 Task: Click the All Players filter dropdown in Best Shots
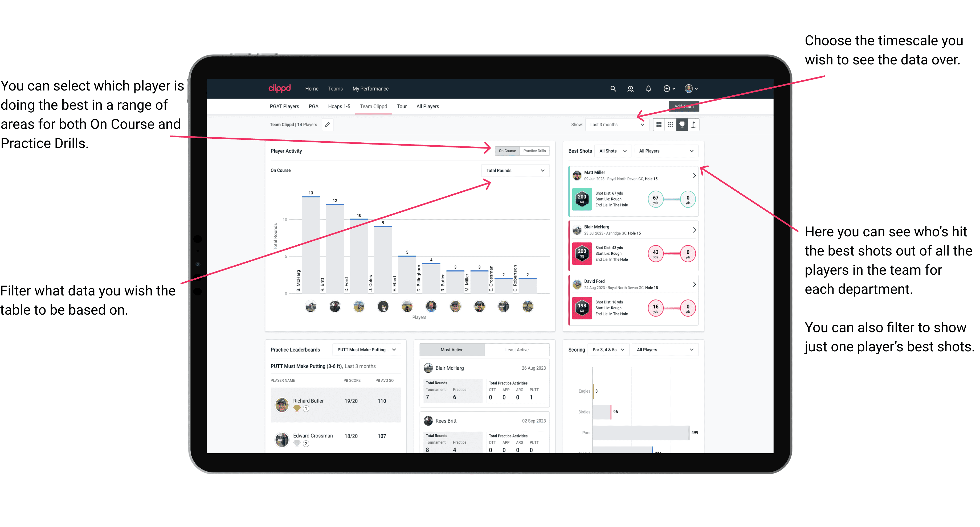[x=665, y=151]
